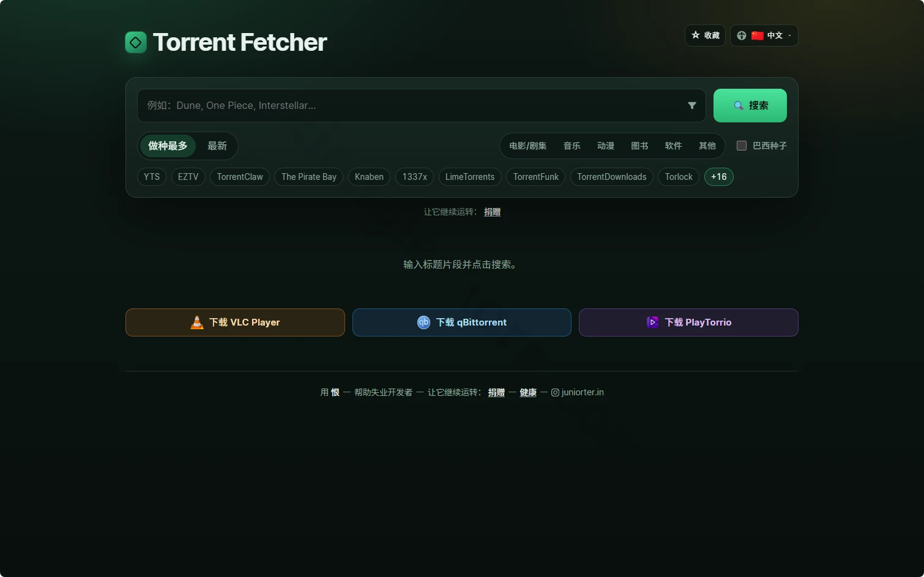Screen dimensions: 924x577
Task: Click the green 搜索 button label
Action: point(759,106)
